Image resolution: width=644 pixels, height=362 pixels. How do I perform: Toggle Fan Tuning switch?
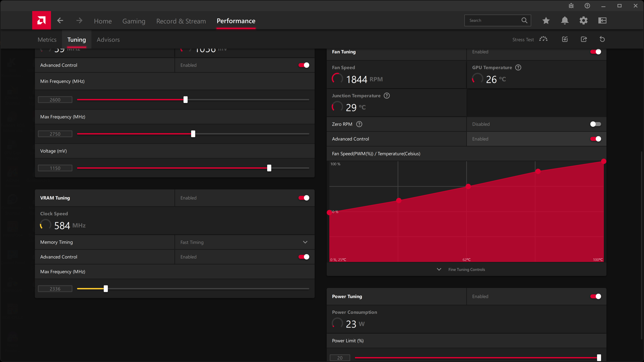pyautogui.click(x=596, y=52)
